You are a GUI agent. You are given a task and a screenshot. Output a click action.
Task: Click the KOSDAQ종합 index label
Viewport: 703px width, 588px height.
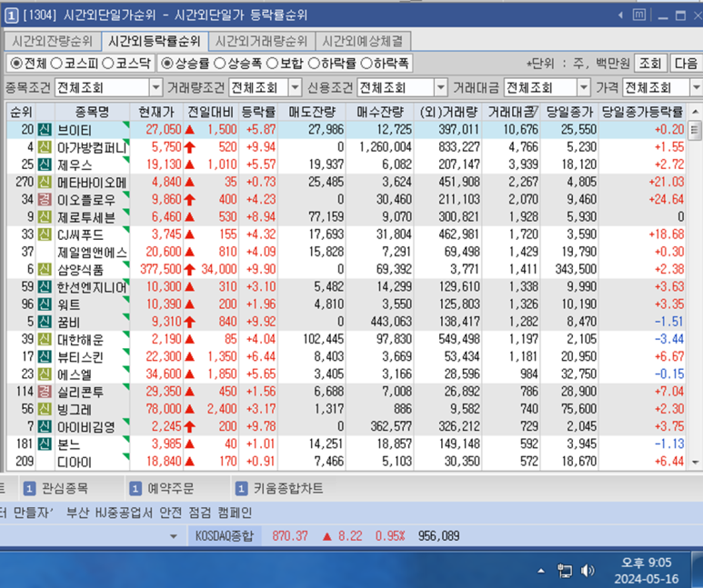[x=225, y=536]
